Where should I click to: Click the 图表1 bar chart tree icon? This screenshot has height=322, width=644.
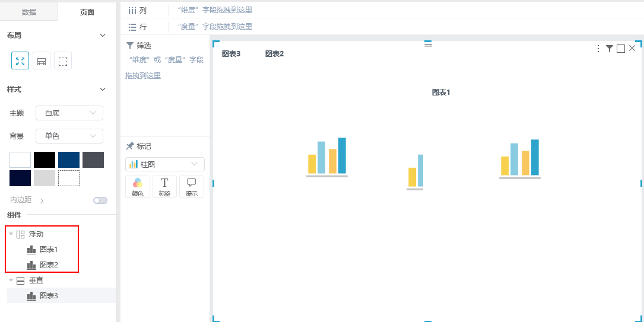(31, 250)
